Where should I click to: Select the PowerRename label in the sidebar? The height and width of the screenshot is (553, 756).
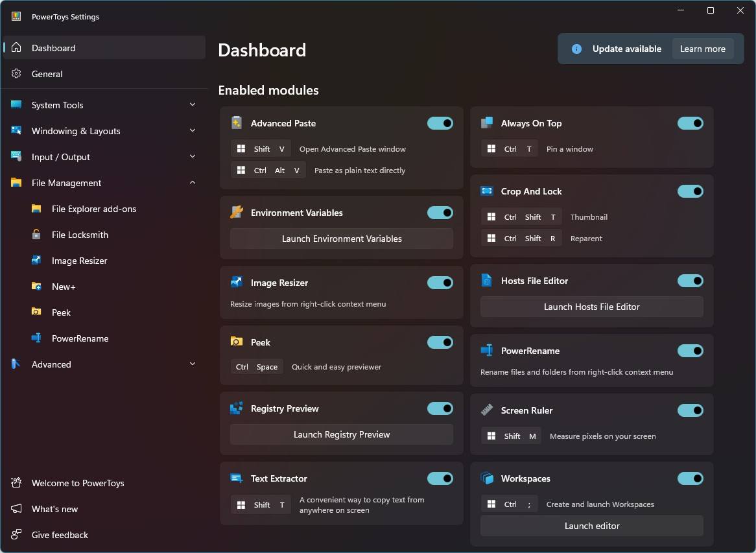tap(80, 338)
